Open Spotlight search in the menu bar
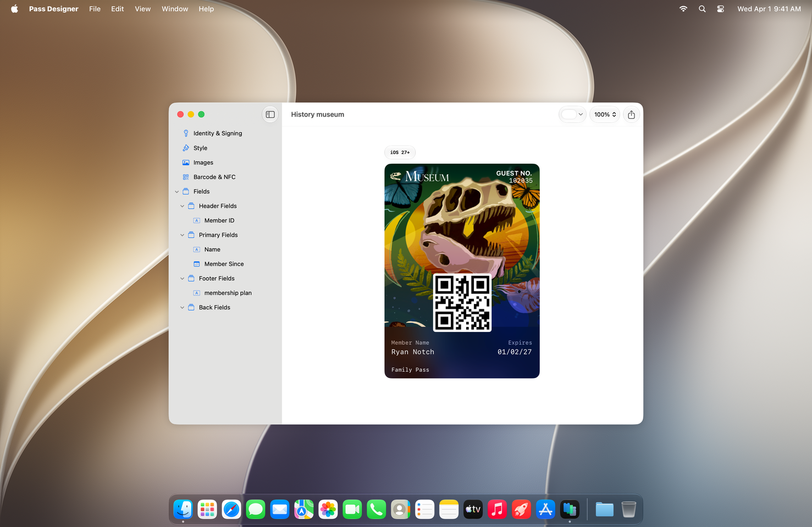 click(702, 9)
